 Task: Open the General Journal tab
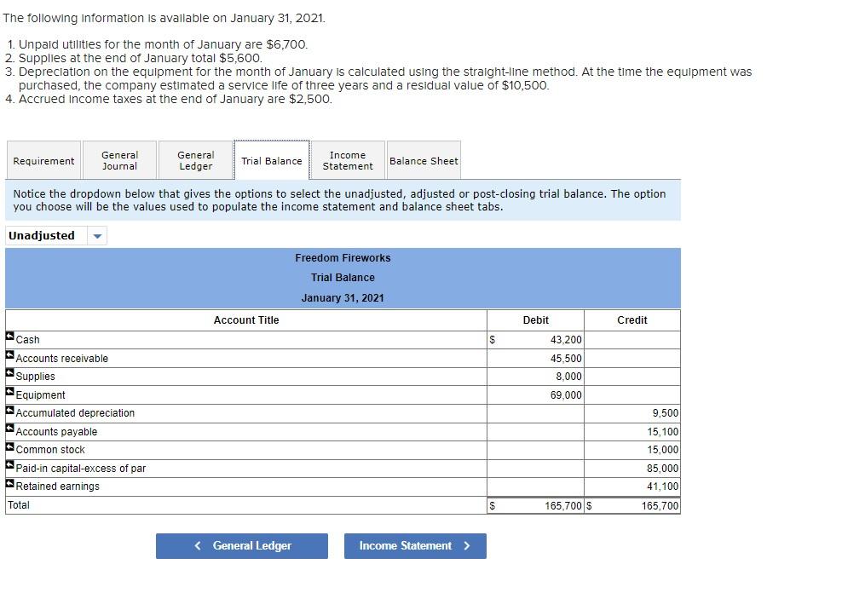pos(119,160)
